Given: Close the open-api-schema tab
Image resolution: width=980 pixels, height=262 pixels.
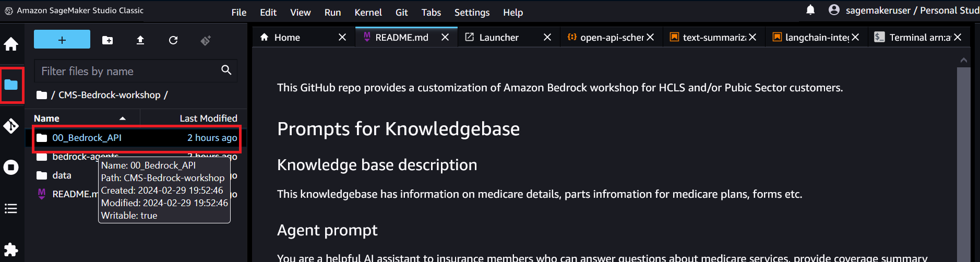Looking at the screenshot, I should [650, 37].
